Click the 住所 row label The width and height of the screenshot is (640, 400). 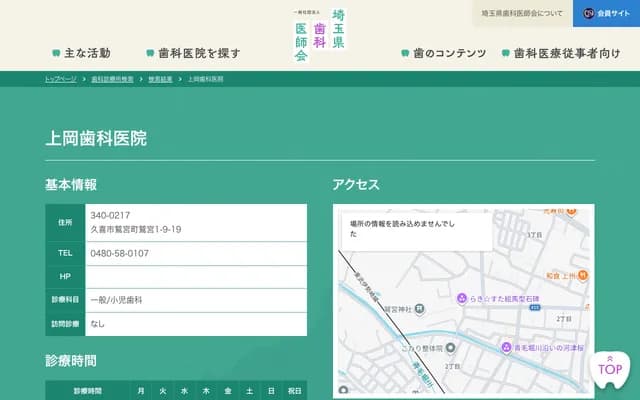point(65,222)
